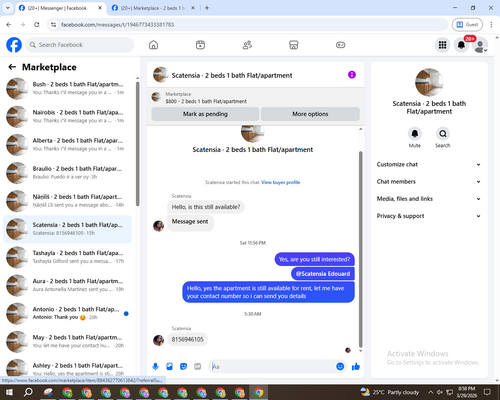The width and height of the screenshot is (500, 400).
Task: Open the taskbar clock and date
Action: (467, 392)
